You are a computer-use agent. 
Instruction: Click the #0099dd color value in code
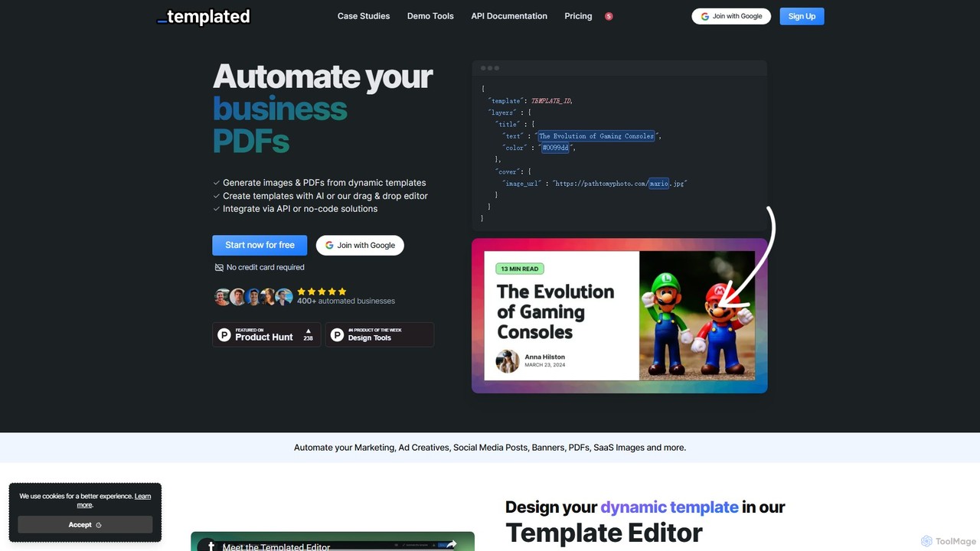[x=556, y=148]
